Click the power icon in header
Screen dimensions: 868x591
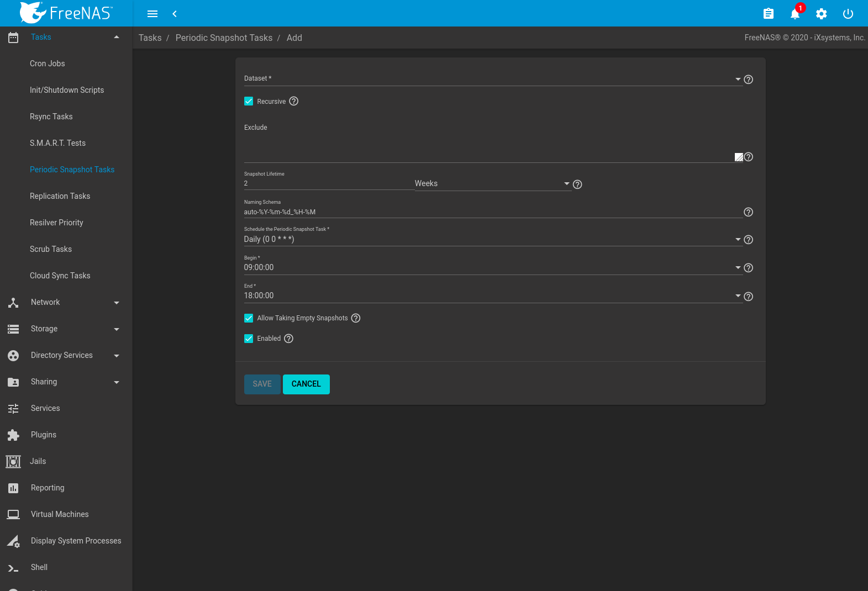[848, 14]
